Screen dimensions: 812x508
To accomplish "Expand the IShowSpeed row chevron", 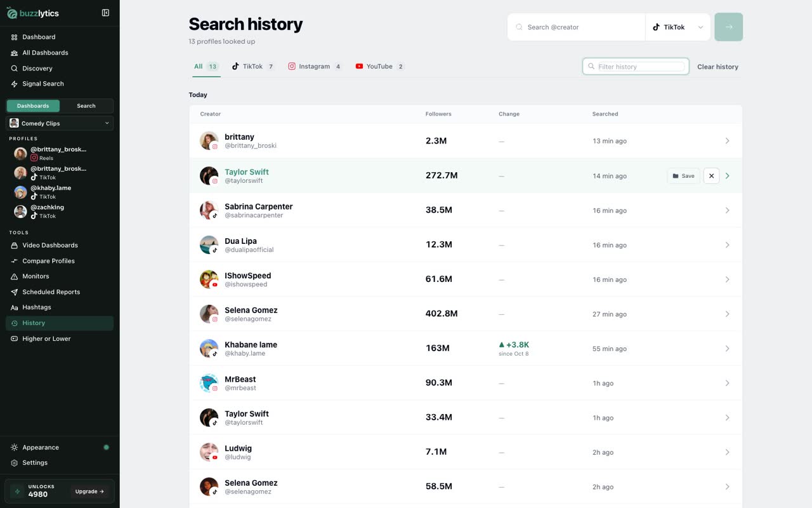I will [727, 279].
